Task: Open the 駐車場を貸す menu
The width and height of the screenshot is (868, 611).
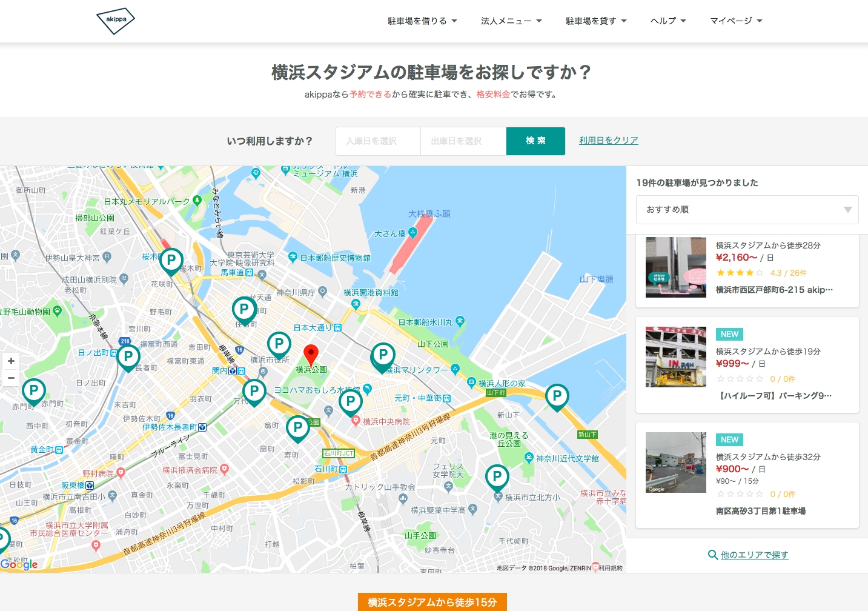Action: pyautogui.click(x=596, y=21)
